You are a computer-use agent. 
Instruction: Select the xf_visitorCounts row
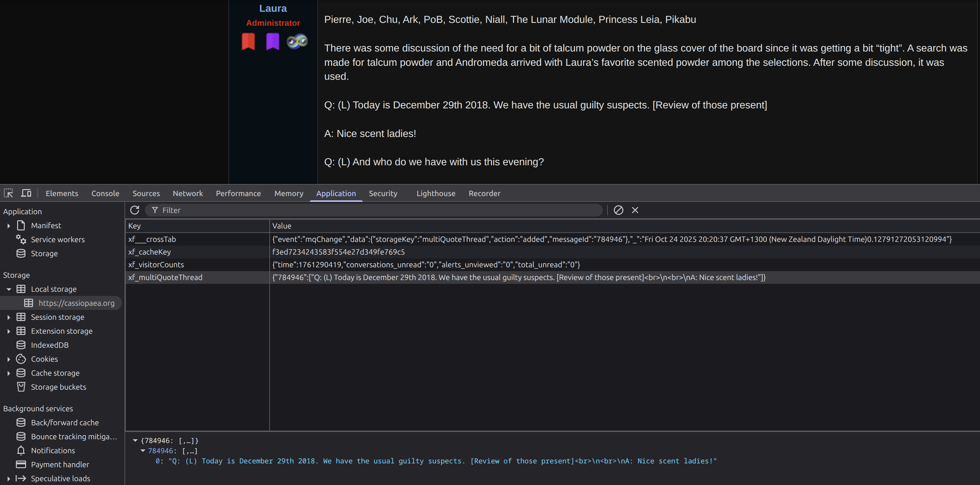pyautogui.click(x=156, y=264)
